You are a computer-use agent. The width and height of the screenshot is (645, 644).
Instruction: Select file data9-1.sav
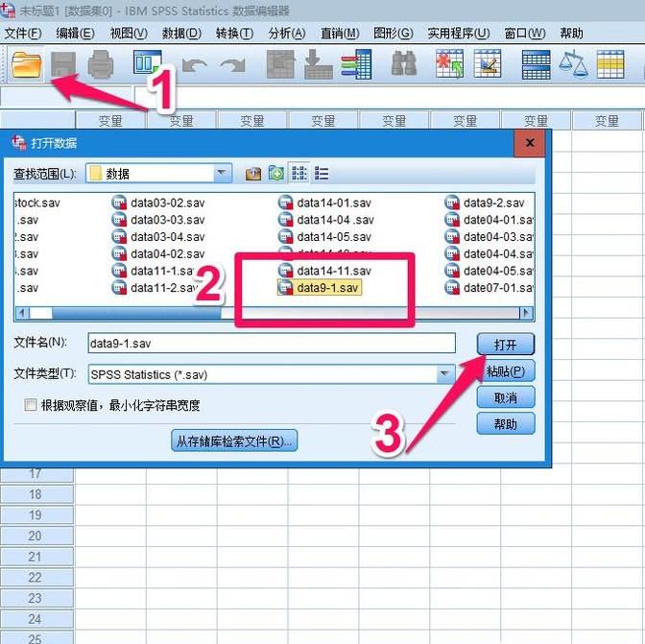(x=320, y=288)
